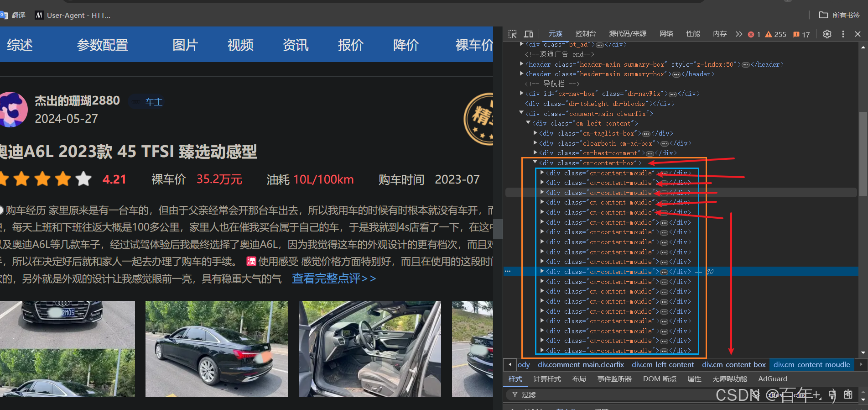Image resolution: width=868 pixels, height=410 pixels.
Task: Switch to the 性能 DevTools tab
Action: [693, 34]
